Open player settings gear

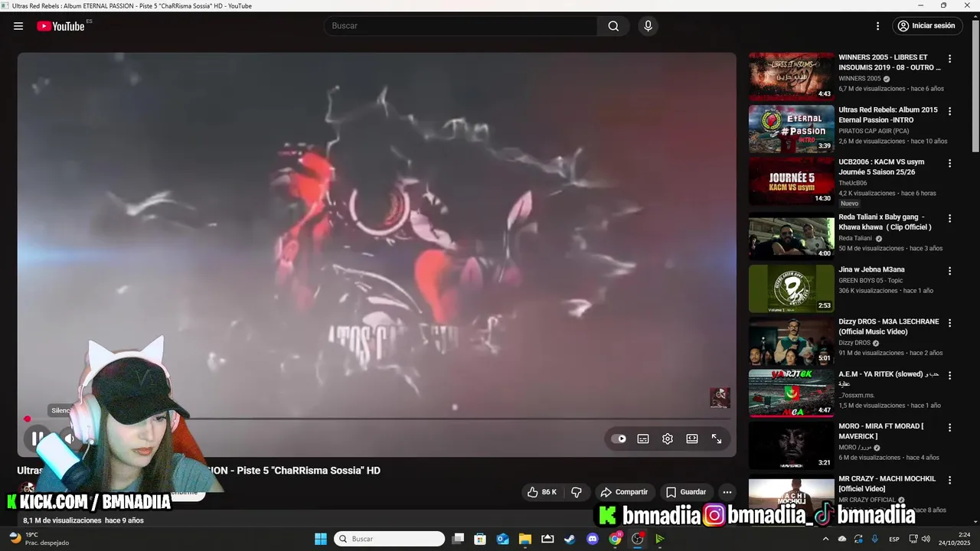pyautogui.click(x=668, y=439)
